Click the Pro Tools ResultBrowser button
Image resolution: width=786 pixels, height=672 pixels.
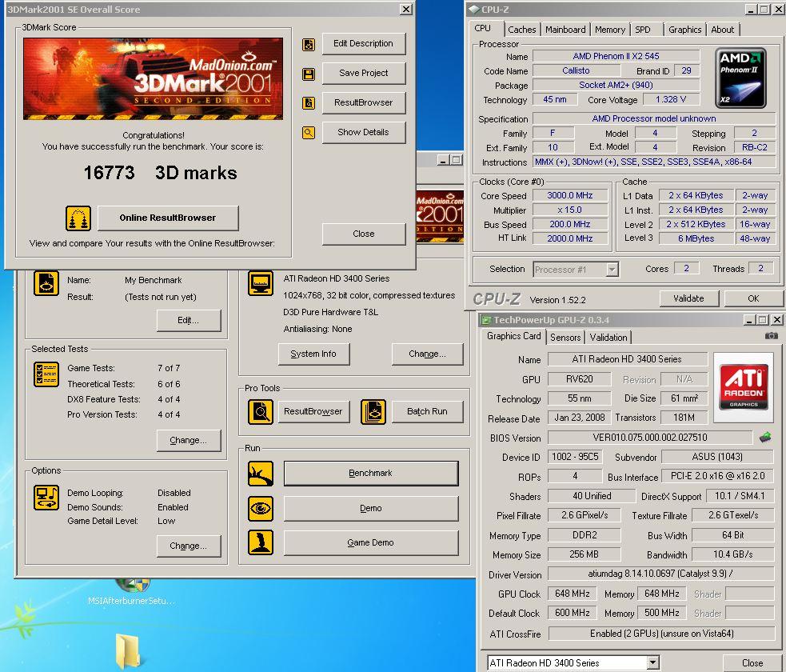pos(313,412)
